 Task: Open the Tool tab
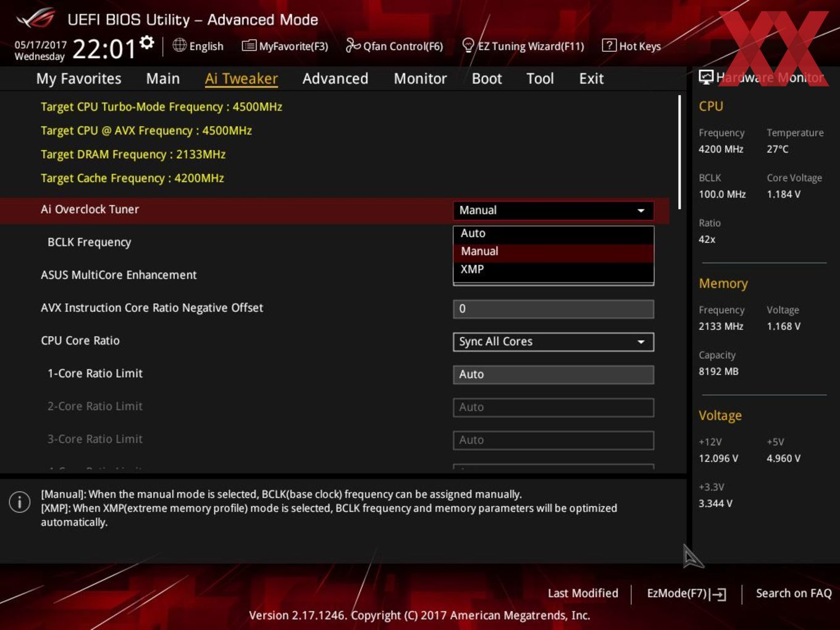pos(540,78)
